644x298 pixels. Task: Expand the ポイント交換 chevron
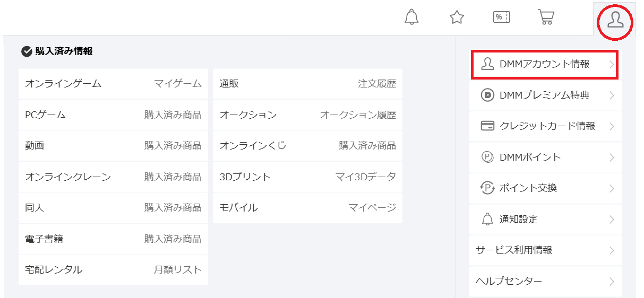[x=612, y=188]
